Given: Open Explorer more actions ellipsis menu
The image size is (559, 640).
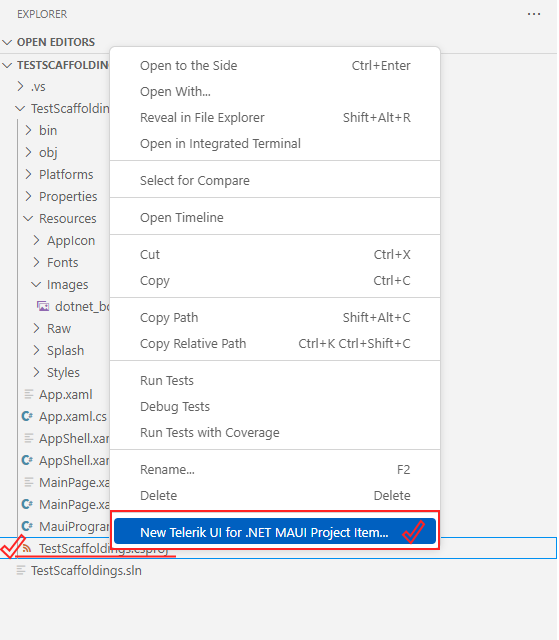Looking at the screenshot, I should 534,14.
